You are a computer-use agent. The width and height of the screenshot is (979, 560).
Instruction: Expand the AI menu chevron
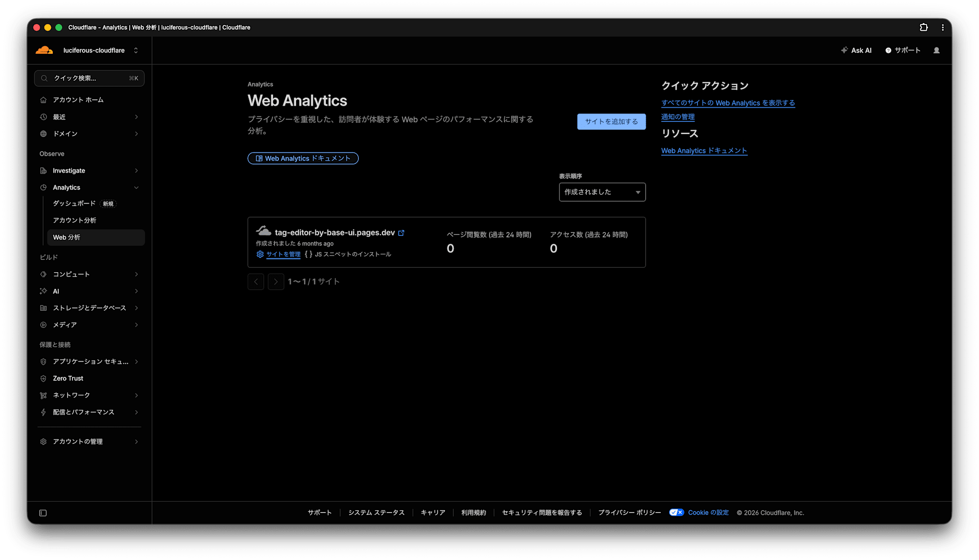click(137, 291)
